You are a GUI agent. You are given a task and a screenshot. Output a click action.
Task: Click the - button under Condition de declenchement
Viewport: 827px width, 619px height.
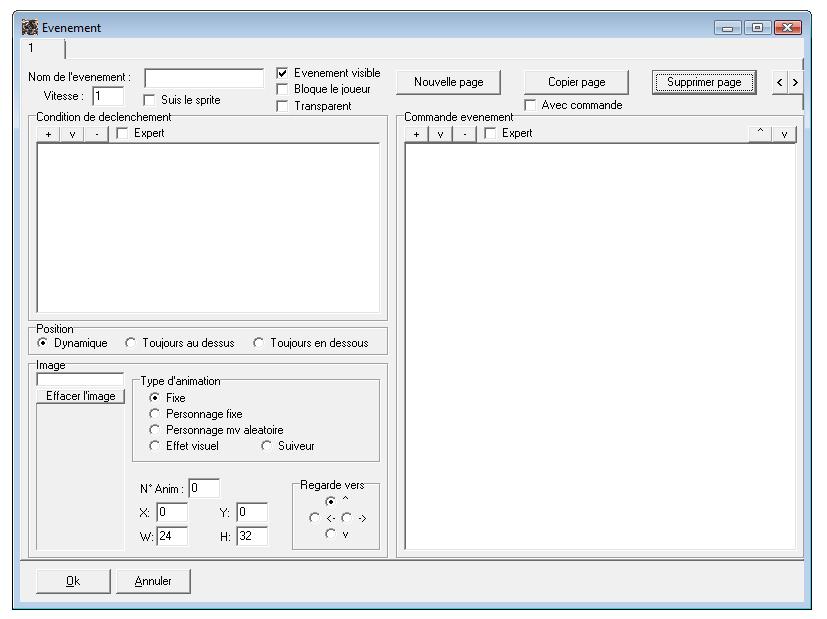[96, 134]
